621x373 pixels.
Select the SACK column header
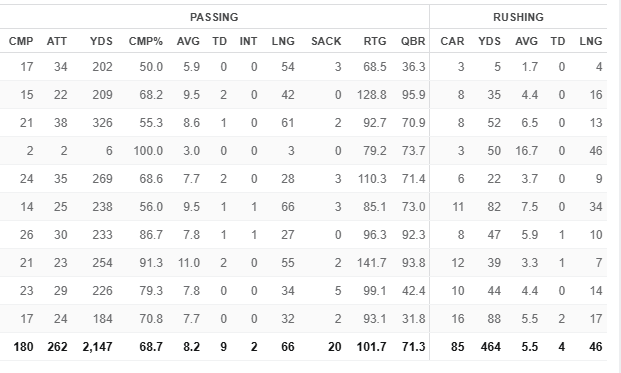[326, 41]
